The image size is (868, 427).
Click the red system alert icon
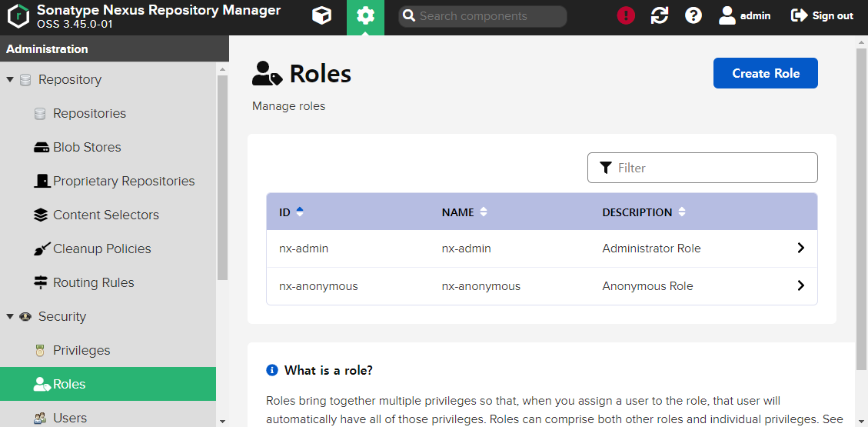626,15
